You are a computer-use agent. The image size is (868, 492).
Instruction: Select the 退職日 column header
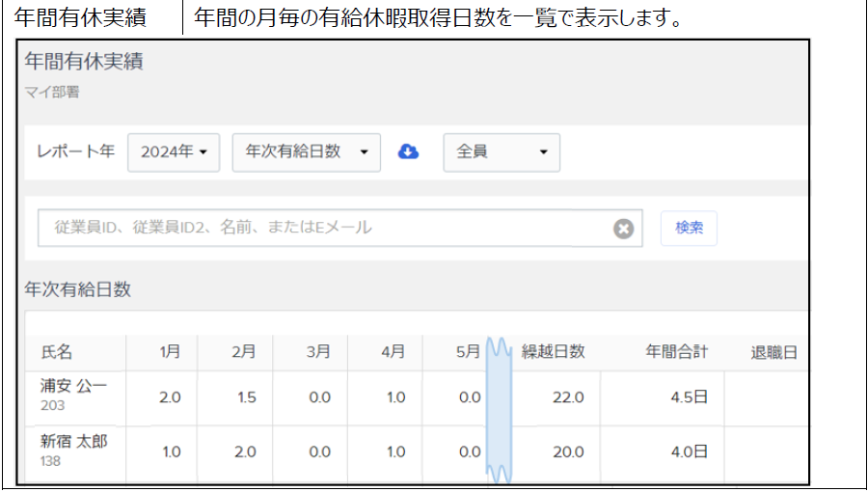click(x=774, y=352)
